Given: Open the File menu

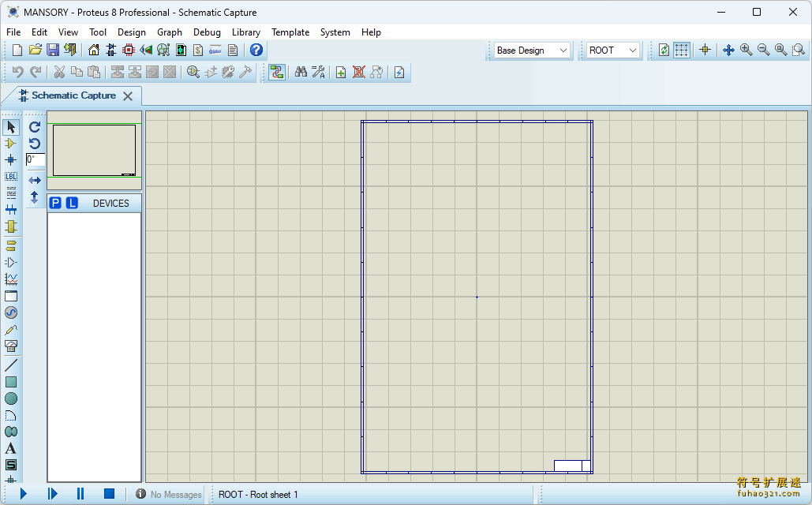Looking at the screenshot, I should pos(13,32).
